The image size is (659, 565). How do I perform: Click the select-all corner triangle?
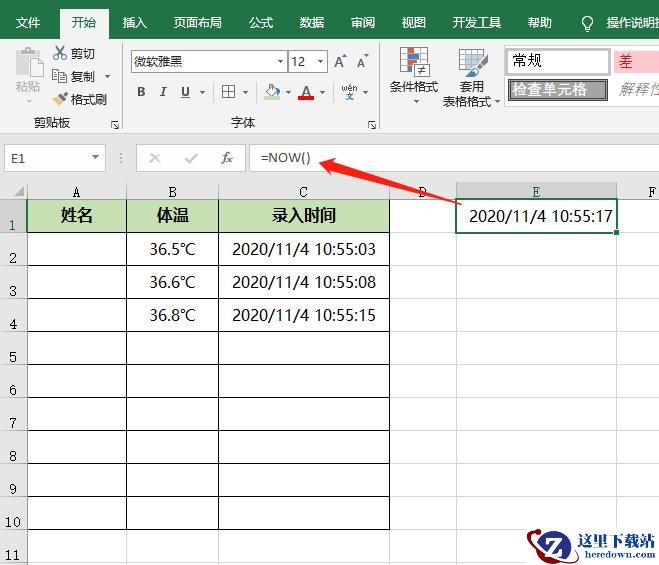click(x=18, y=192)
